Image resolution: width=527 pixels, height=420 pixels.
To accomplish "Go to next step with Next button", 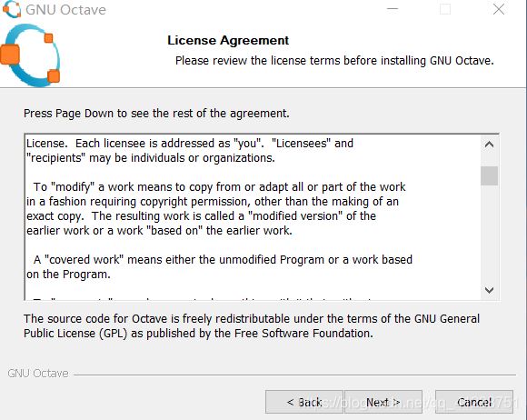I will tap(383, 402).
